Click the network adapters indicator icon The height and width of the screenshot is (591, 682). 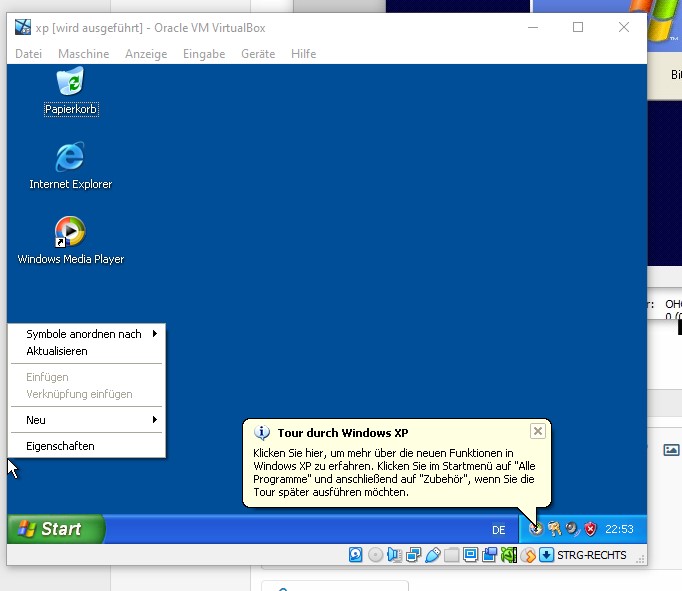click(x=413, y=555)
